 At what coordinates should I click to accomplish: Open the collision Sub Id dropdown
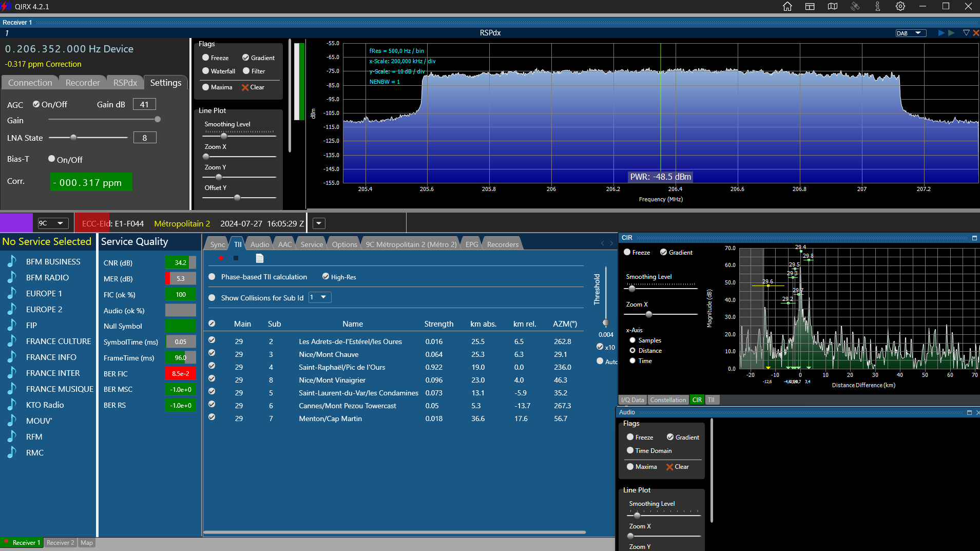click(319, 297)
